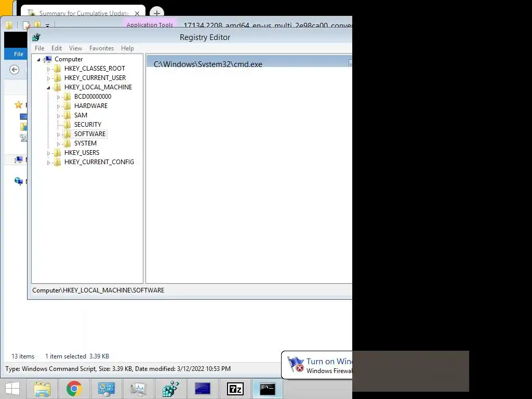Click the Favorites star in File Explorer

[x=18, y=105]
